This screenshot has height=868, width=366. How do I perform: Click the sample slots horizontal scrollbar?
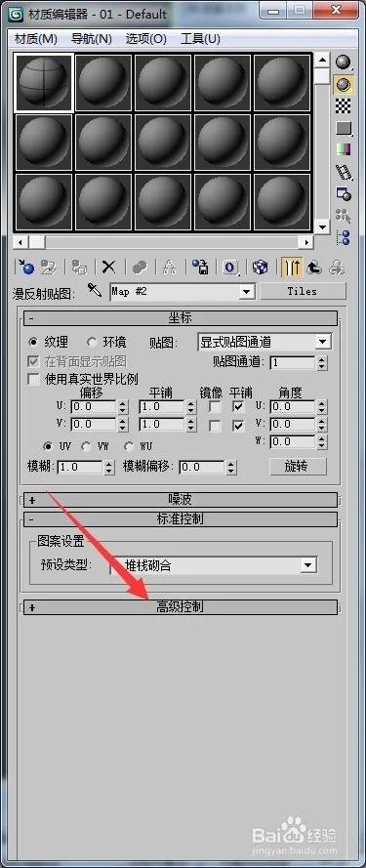(163, 242)
